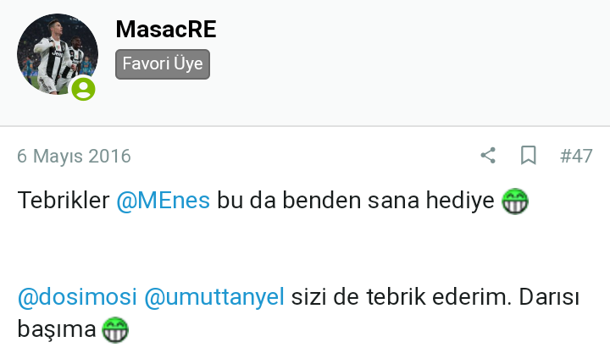Click the word "hediye" in the first line

[x=464, y=201]
